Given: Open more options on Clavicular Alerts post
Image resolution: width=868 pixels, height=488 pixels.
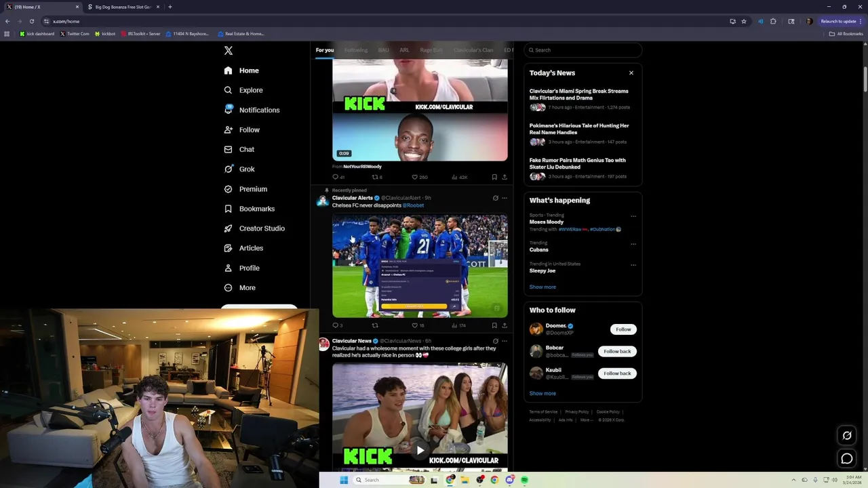Looking at the screenshot, I should click(x=505, y=198).
